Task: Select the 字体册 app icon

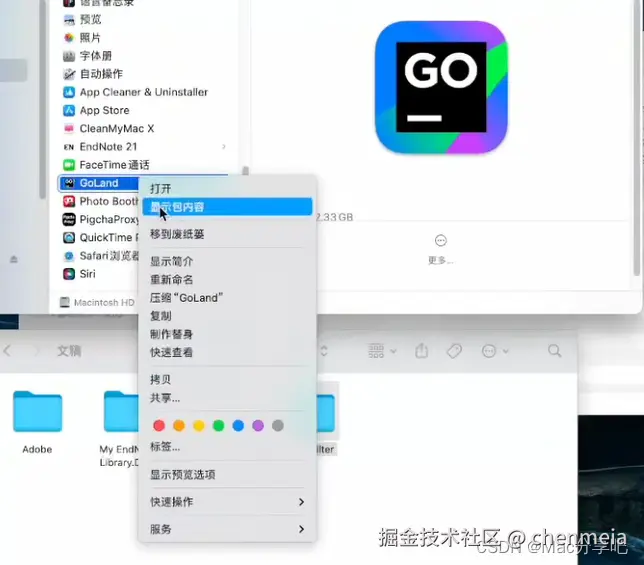Action: coord(69,56)
